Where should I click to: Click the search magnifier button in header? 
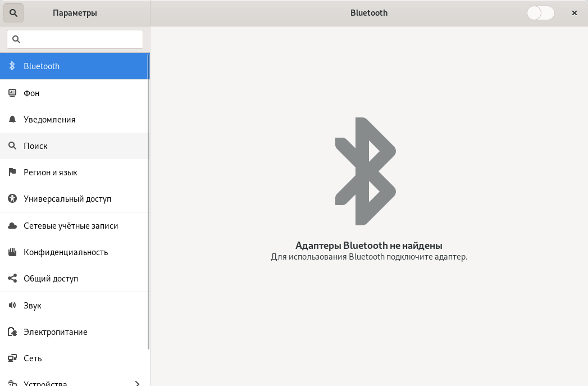13,12
